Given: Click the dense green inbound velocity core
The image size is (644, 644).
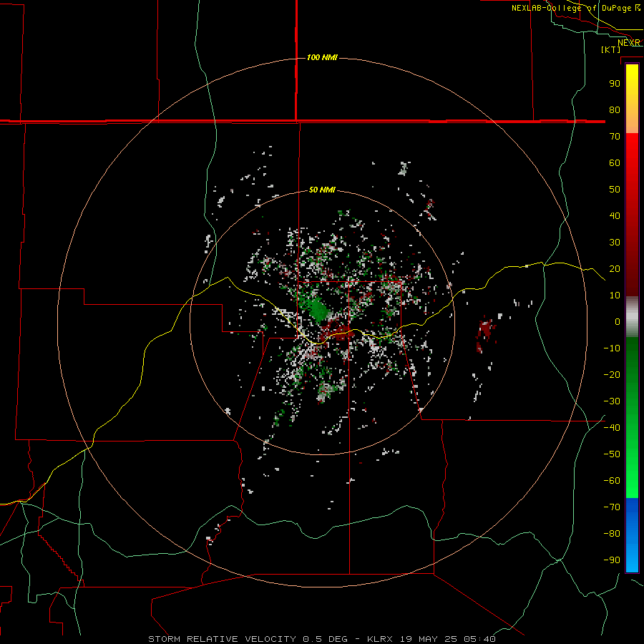Looking at the screenshot, I should point(318,309).
